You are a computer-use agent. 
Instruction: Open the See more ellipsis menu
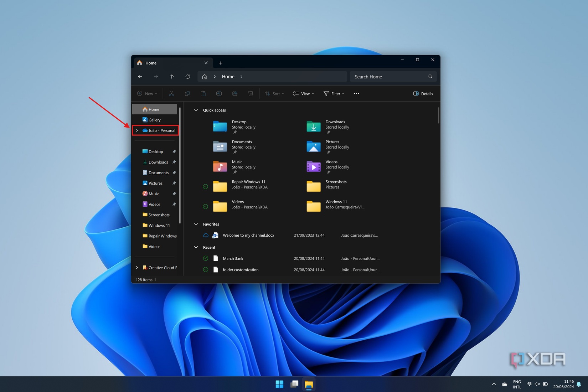(356, 93)
